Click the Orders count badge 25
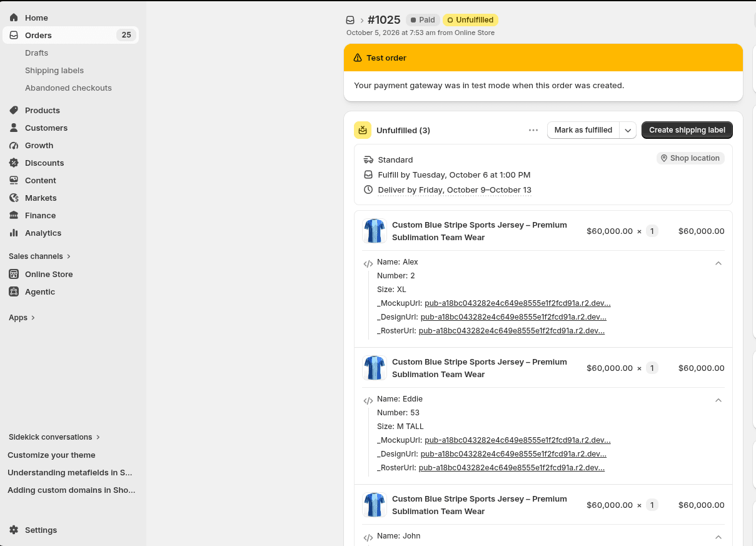756x546 pixels. coord(126,35)
